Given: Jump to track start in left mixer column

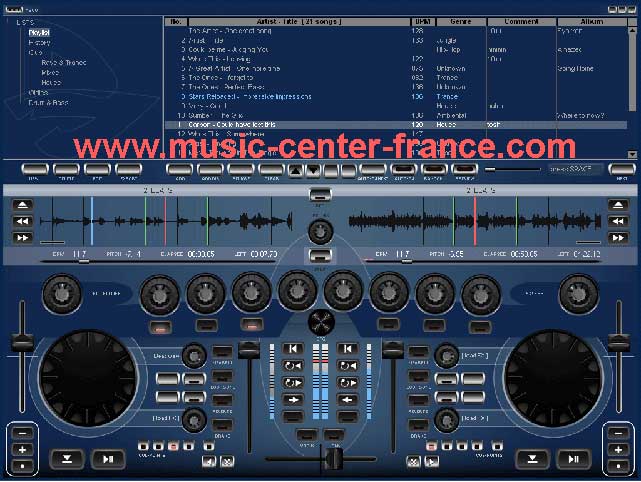Looking at the screenshot, I should click(293, 348).
